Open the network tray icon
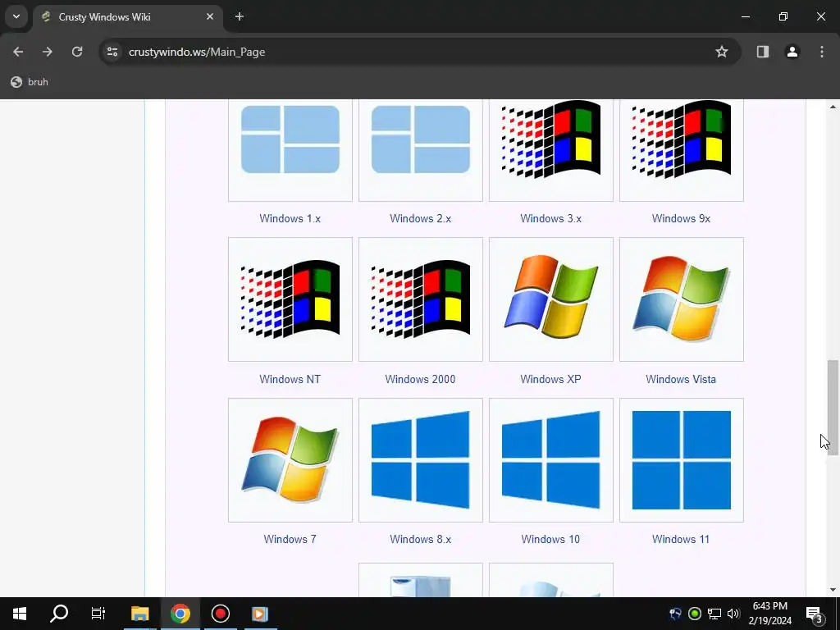840x630 pixels. [x=714, y=614]
